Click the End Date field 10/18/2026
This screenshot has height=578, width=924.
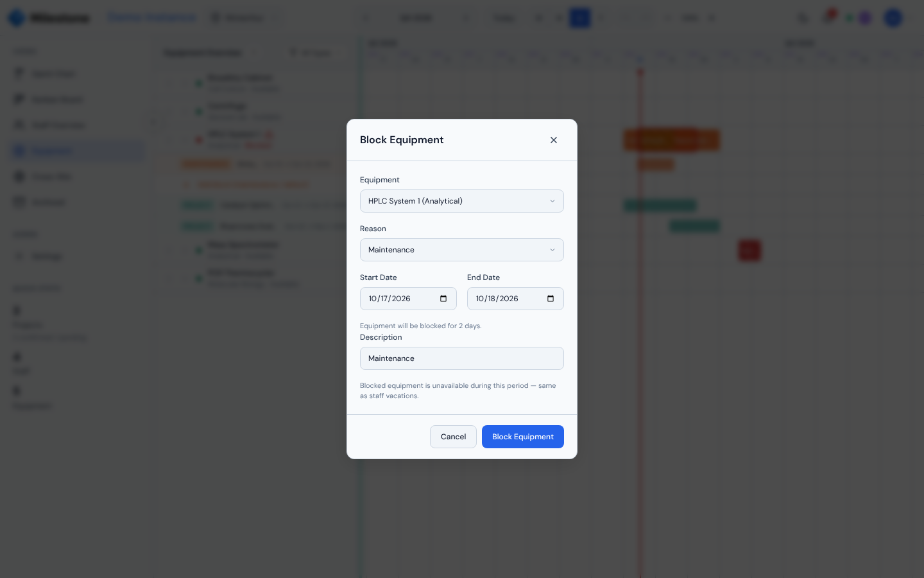(x=515, y=299)
